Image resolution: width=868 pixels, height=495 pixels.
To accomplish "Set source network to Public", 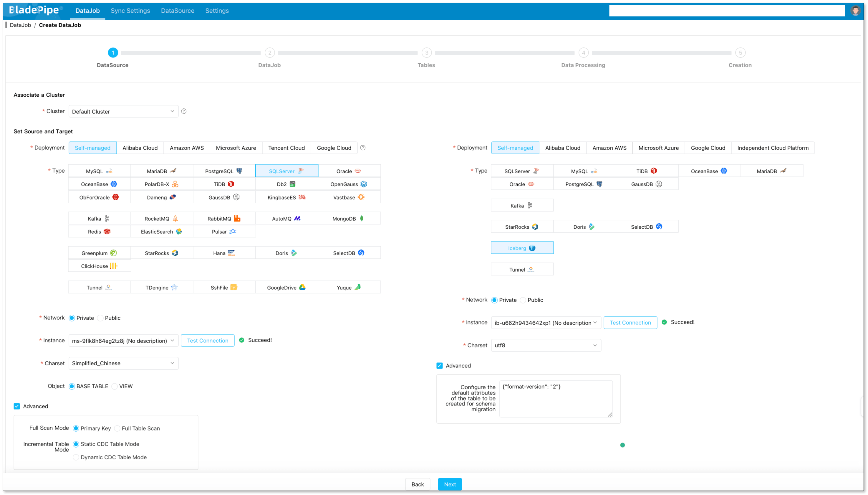I will coord(100,318).
